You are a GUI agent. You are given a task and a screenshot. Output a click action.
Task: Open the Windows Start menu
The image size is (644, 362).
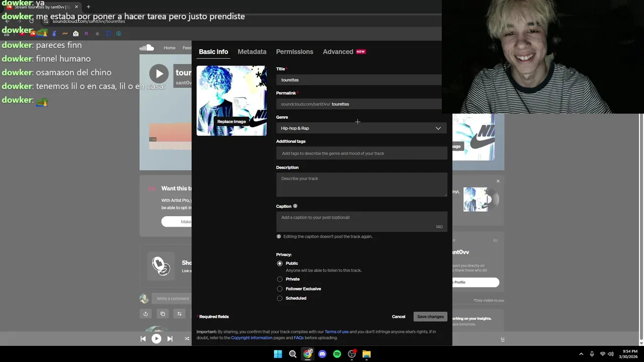click(278, 354)
